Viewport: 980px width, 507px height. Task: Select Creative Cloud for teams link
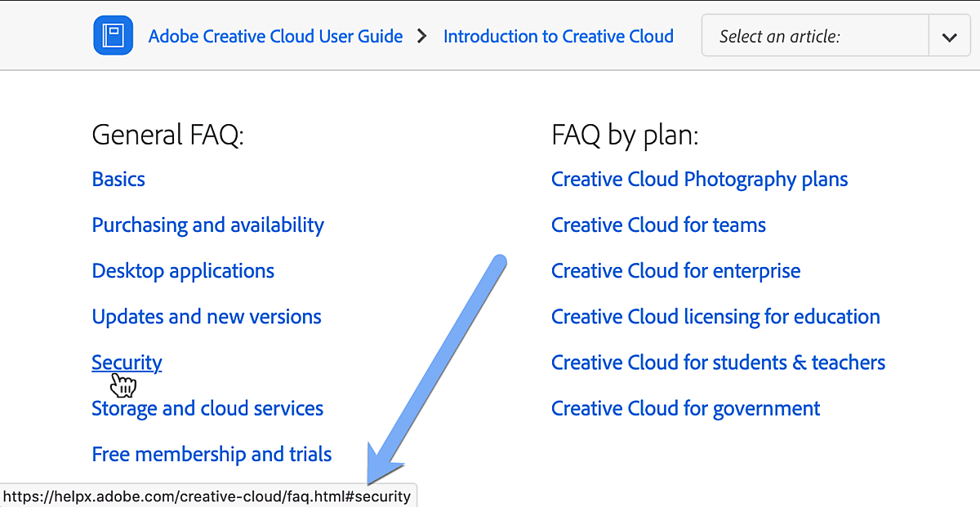[x=658, y=225]
